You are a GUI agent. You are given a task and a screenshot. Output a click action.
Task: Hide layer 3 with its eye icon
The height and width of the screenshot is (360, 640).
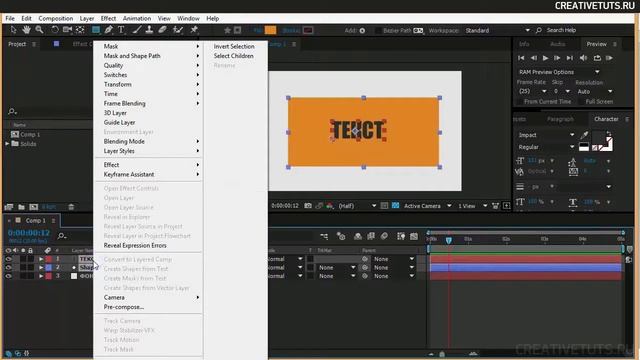click(x=8, y=276)
